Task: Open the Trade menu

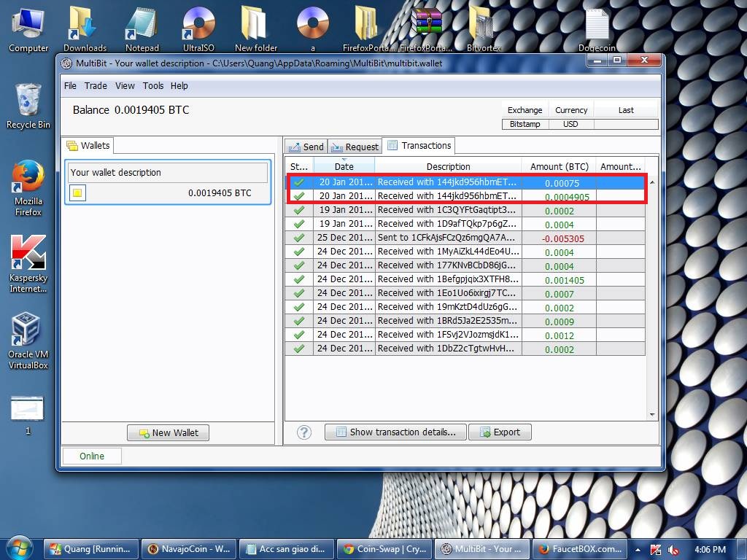Action: pos(96,85)
